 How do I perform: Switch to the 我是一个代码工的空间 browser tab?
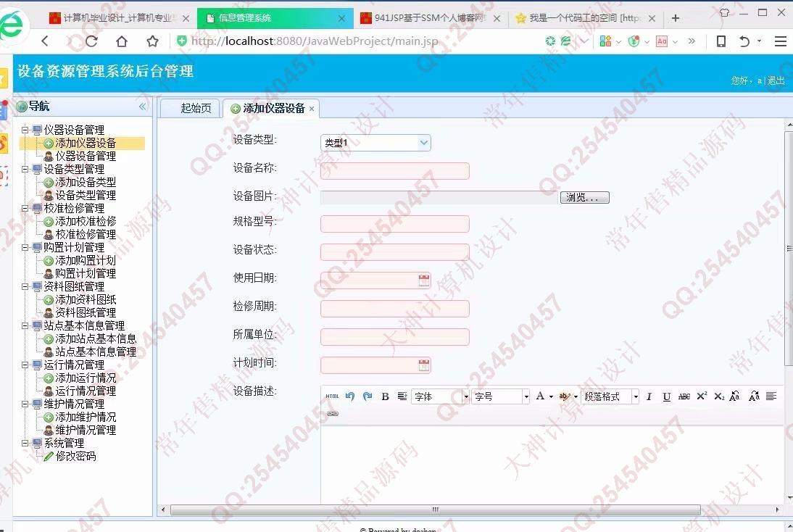pos(585,18)
